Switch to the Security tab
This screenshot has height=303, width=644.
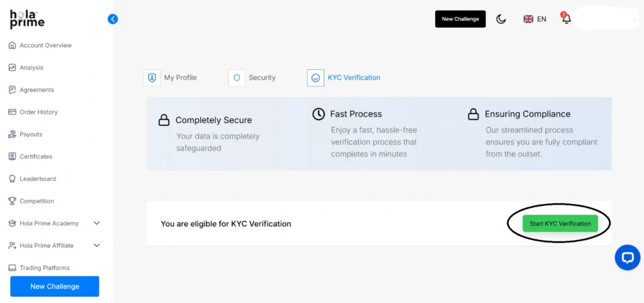point(253,77)
